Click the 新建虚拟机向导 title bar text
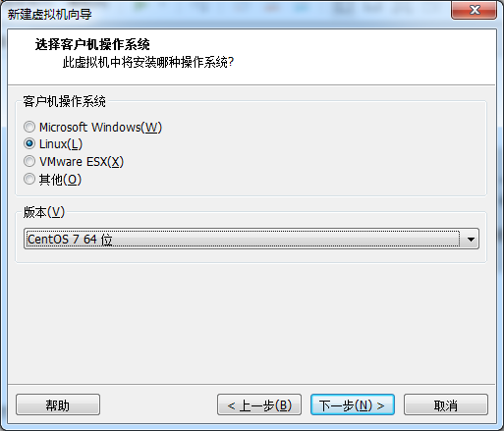The height and width of the screenshot is (431, 504). click(49, 14)
